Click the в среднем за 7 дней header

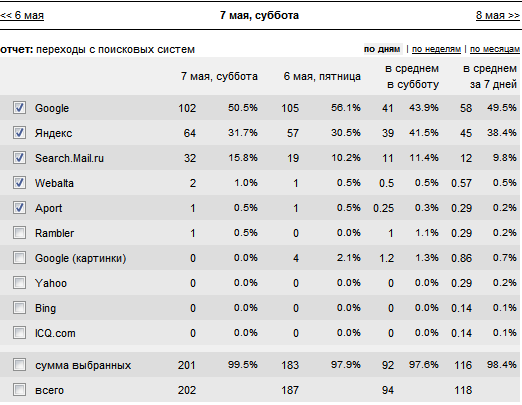[x=490, y=76]
